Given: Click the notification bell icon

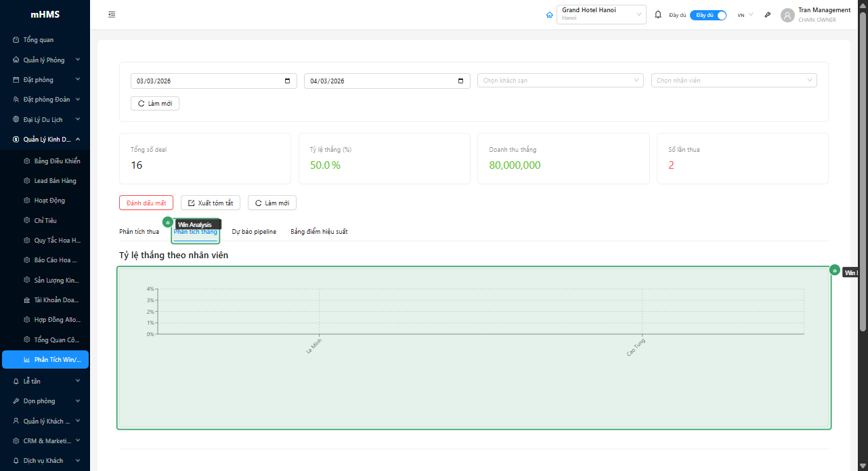Looking at the screenshot, I should pos(658,15).
